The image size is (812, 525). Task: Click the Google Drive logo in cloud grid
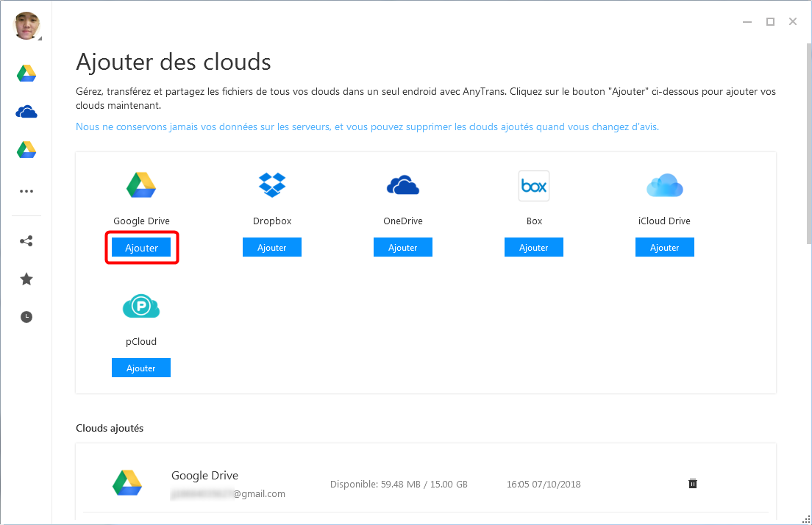coord(141,185)
